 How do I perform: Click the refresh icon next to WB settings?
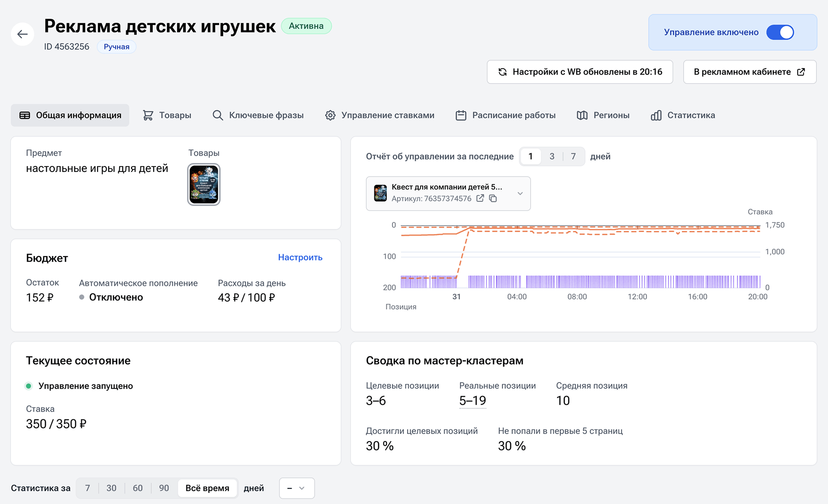pos(502,72)
